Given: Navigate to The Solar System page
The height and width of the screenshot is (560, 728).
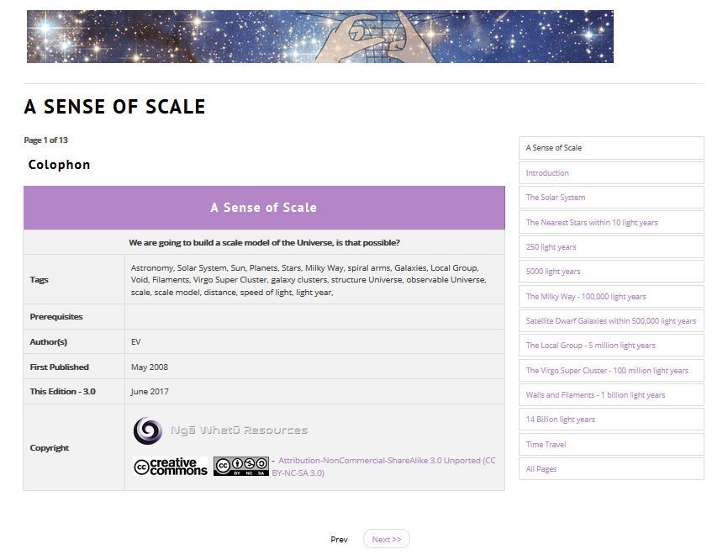Looking at the screenshot, I should click(556, 198).
